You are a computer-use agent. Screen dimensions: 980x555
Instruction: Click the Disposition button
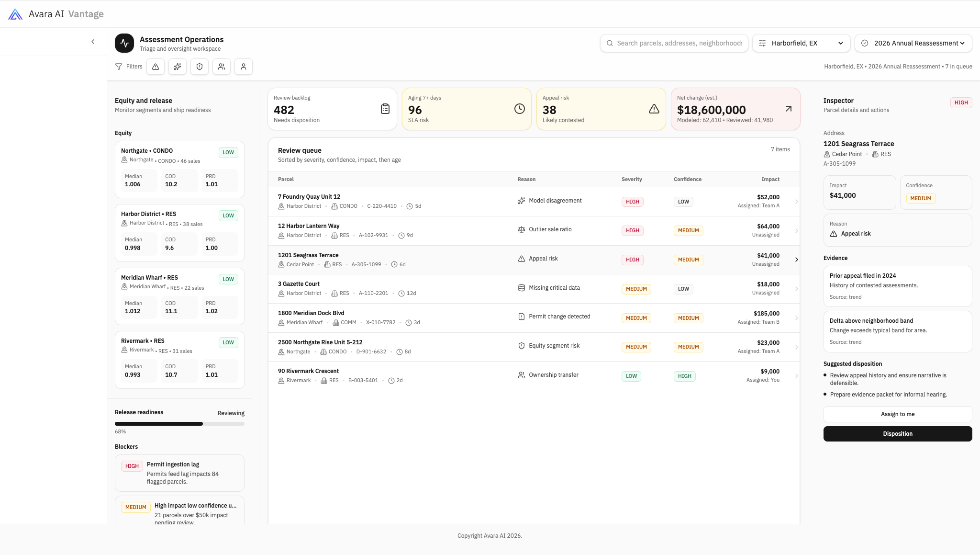pos(897,434)
